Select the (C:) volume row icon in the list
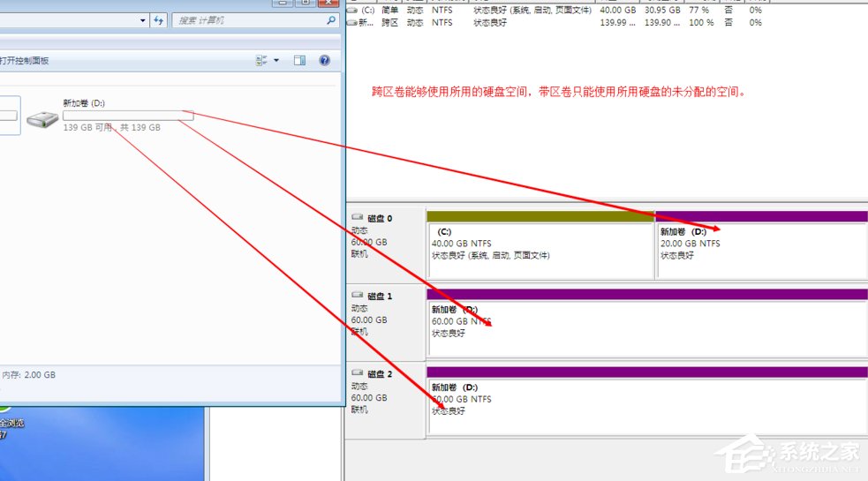This screenshot has height=481, width=868. (x=351, y=11)
